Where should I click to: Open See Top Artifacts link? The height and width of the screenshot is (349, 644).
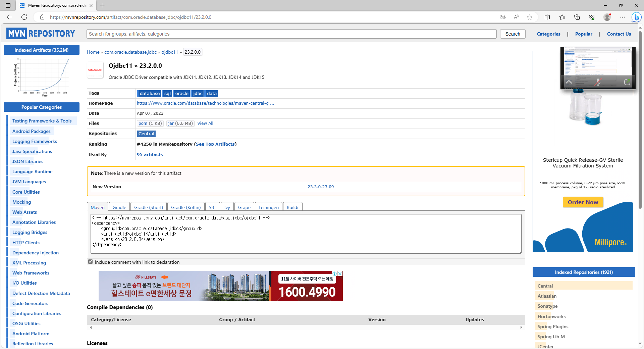215,144
